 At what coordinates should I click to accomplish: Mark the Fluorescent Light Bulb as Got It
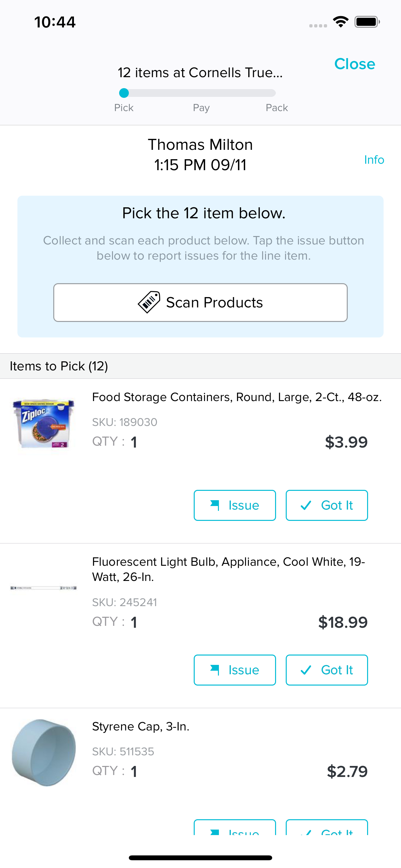pos(327,670)
